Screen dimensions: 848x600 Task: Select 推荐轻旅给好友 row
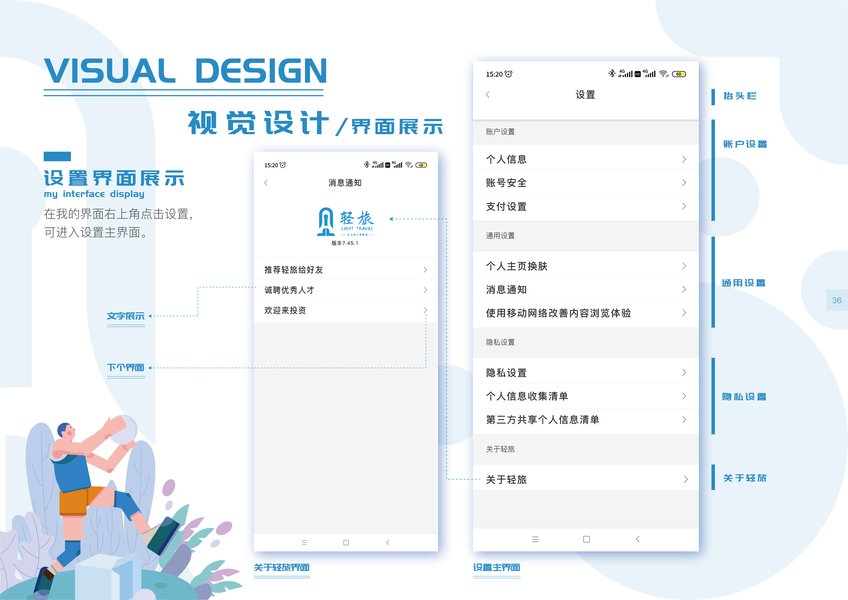tap(346, 269)
